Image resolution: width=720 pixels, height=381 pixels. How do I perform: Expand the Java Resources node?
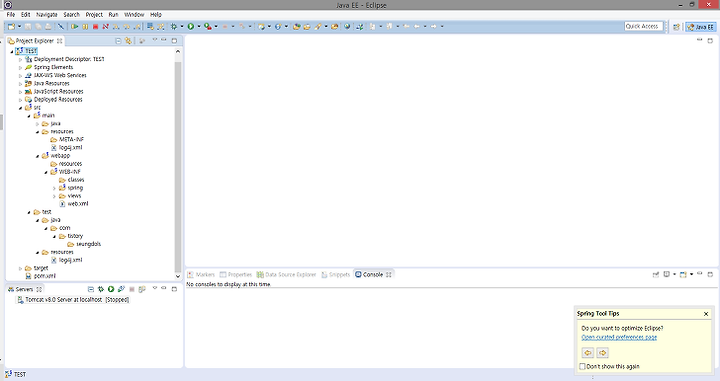(20, 84)
